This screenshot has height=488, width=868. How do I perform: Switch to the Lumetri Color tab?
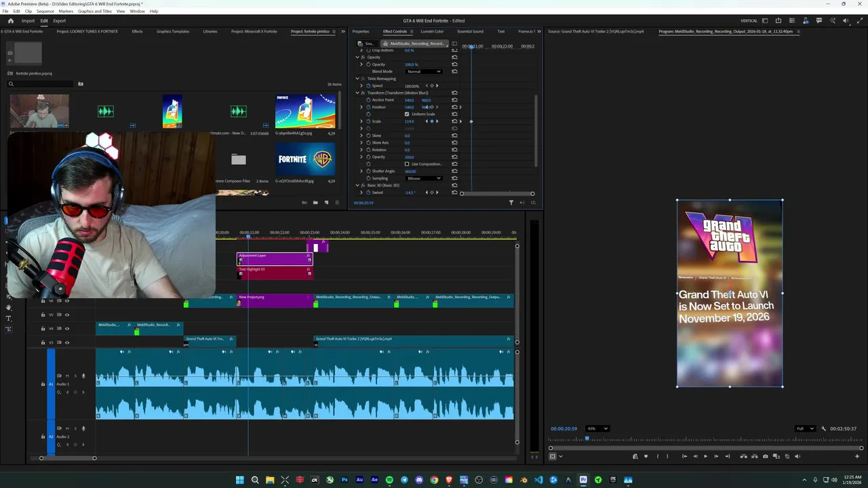(432, 31)
